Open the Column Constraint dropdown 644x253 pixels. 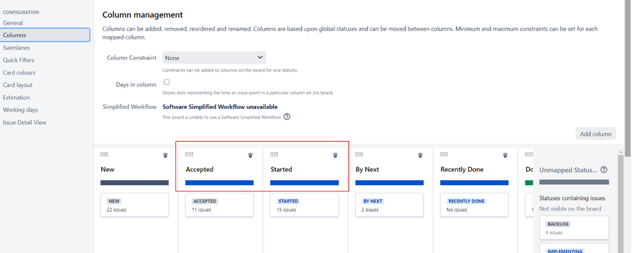[x=214, y=57]
